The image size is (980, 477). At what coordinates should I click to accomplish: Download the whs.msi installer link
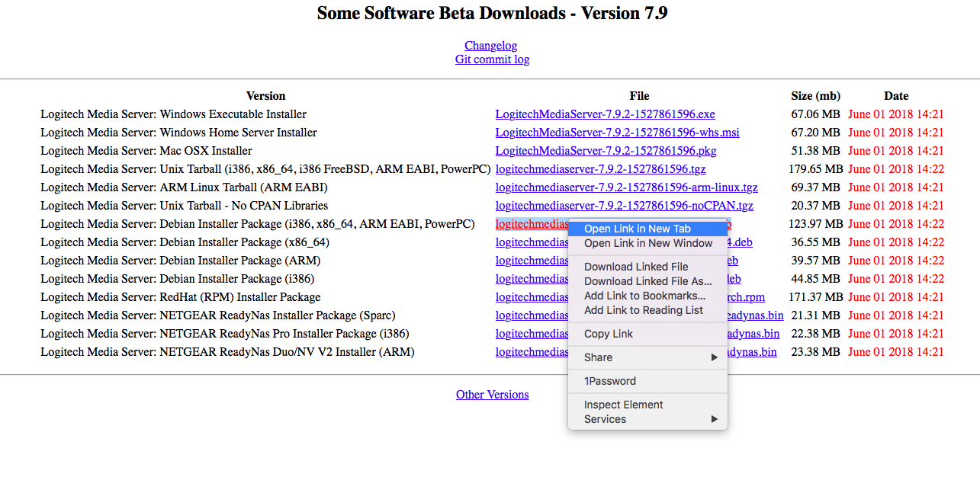[617, 133]
